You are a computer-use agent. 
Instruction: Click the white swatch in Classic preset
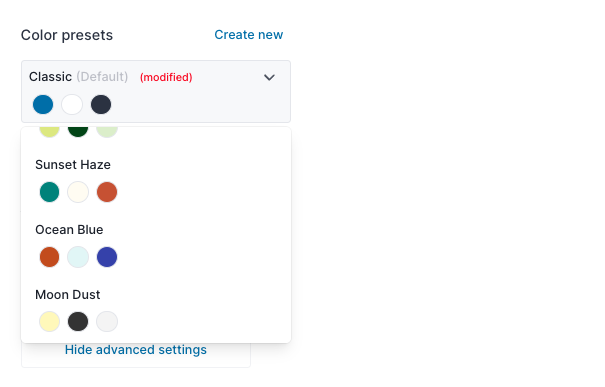72,105
